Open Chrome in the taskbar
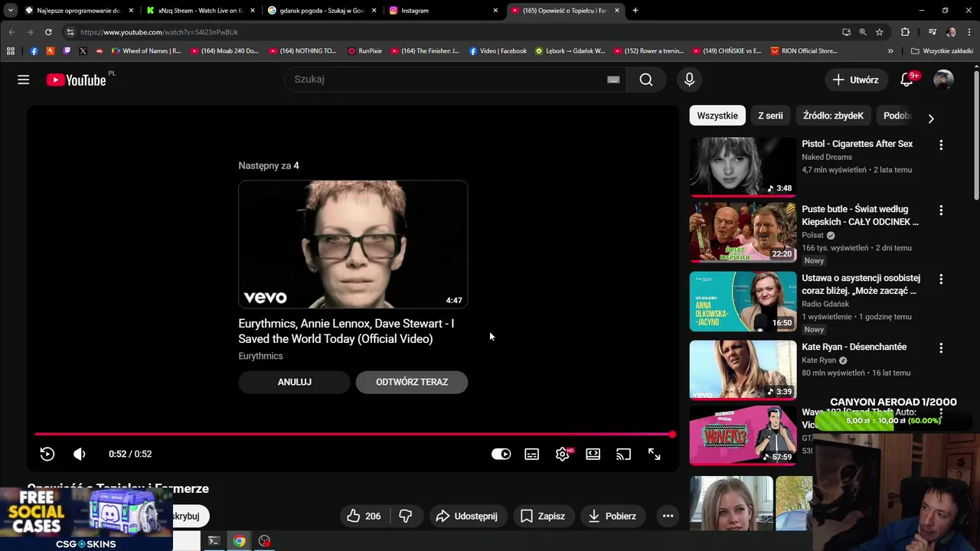The height and width of the screenshot is (551, 980). (240, 541)
